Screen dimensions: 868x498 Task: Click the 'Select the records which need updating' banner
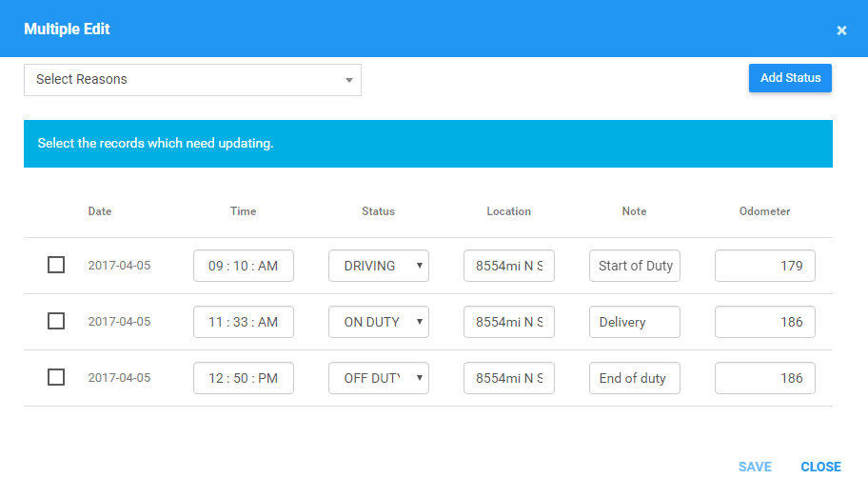(428, 144)
